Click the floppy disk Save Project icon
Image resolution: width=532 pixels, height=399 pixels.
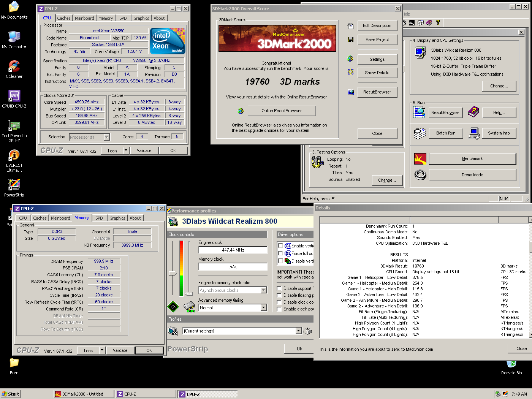(x=350, y=40)
